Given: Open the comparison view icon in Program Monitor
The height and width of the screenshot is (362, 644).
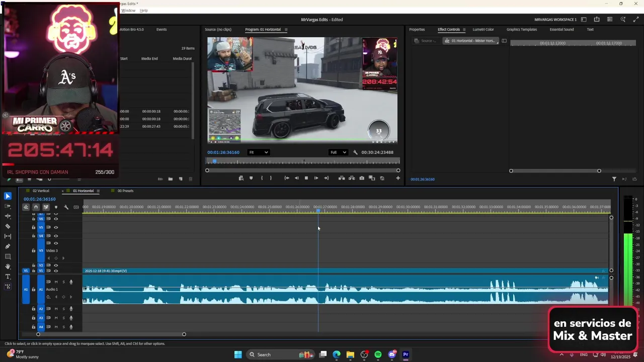Looking at the screenshot, I should click(372, 178).
